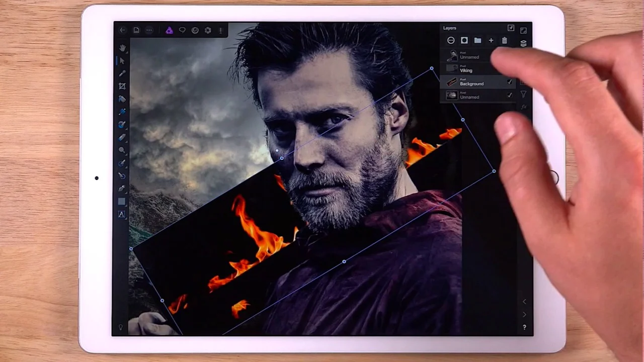Tap the rectangle shape color swatch tool
The image size is (644, 362).
[x=122, y=202]
